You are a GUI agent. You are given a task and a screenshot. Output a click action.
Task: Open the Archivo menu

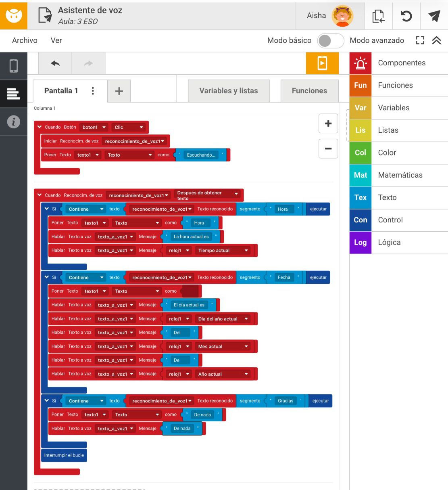(x=25, y=40)
